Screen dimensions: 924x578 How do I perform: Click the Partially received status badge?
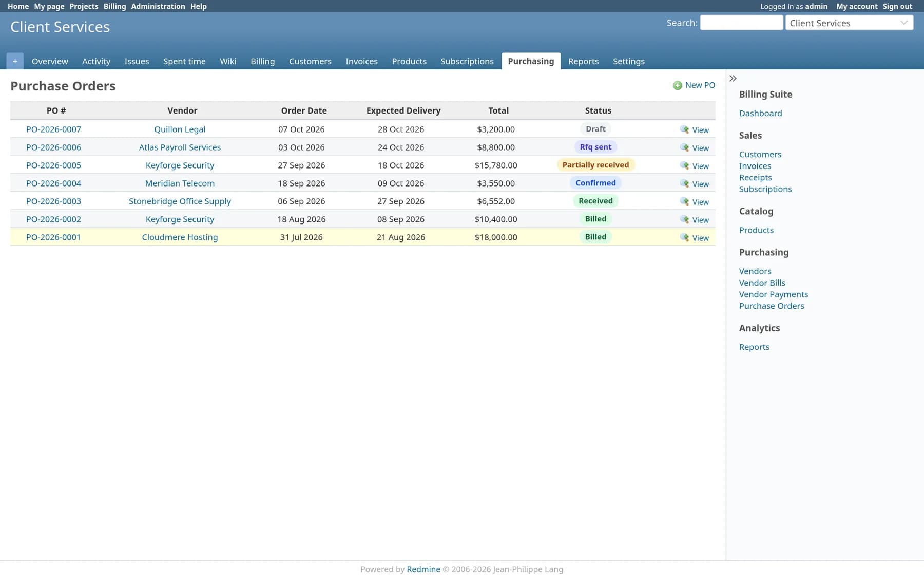(595, 165)
